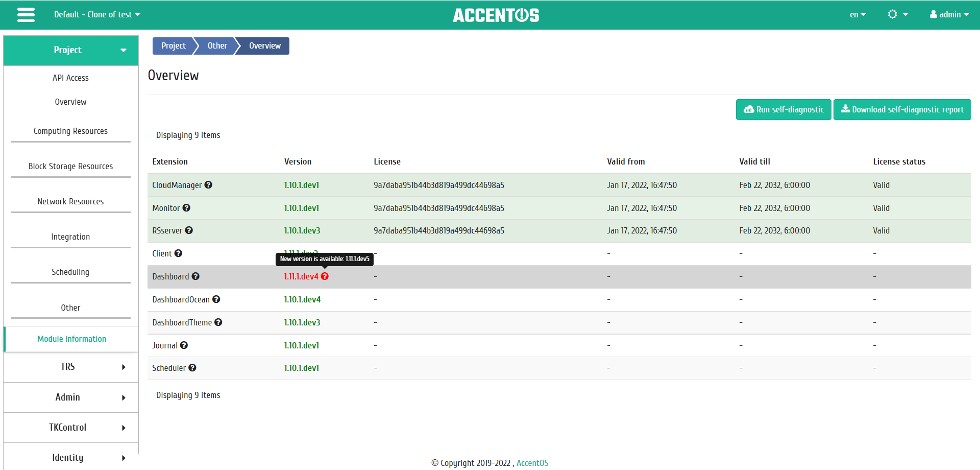Click the Monitor license key value
The image size is (980, 470).
(439, 208)
